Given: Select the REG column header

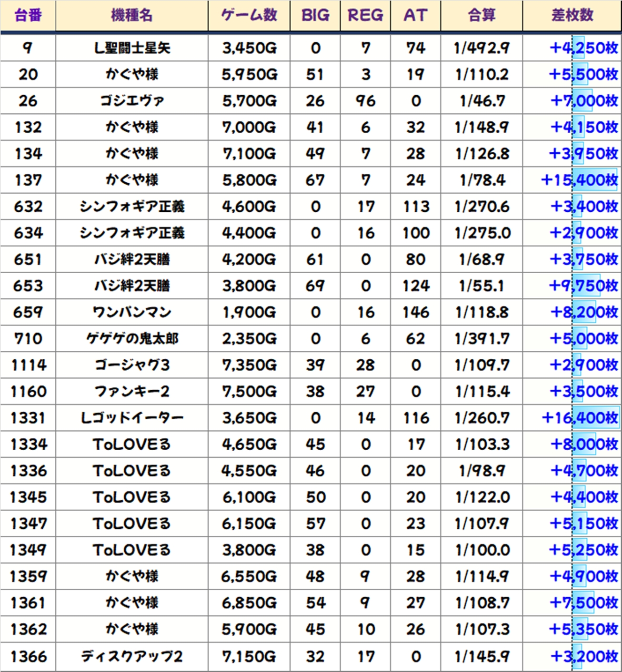Looking at the screenshot, I should 365,15.
